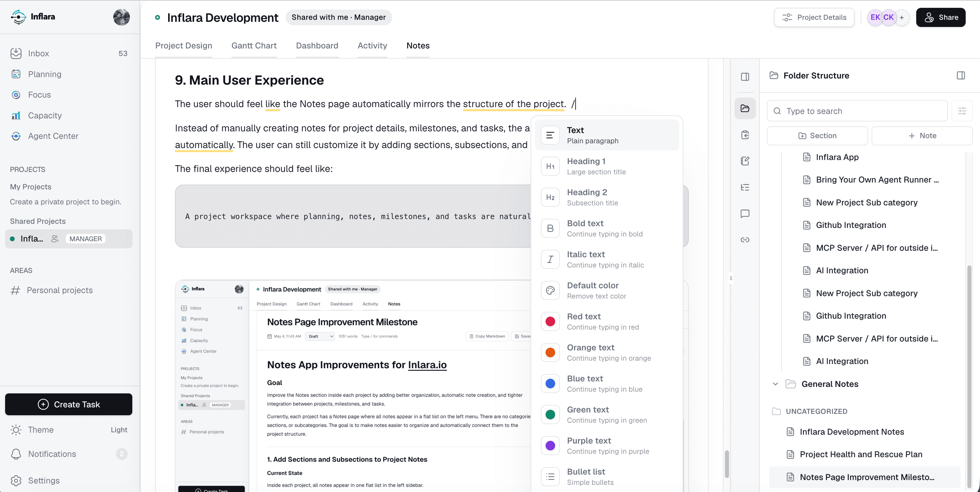Click the outline list rail icon
980x492 pixels.
(x=745, y=187)
